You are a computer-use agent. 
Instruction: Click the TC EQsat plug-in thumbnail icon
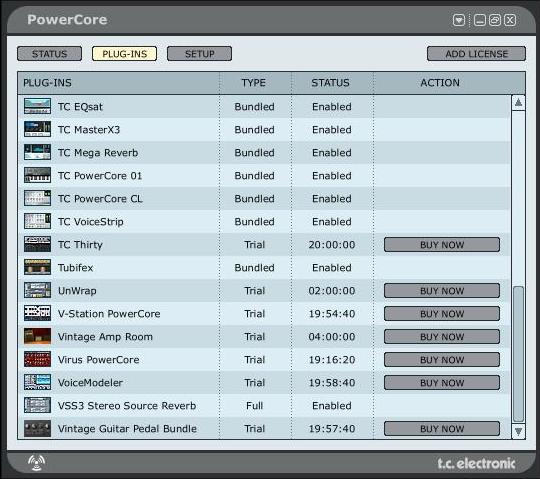[37, 106]
